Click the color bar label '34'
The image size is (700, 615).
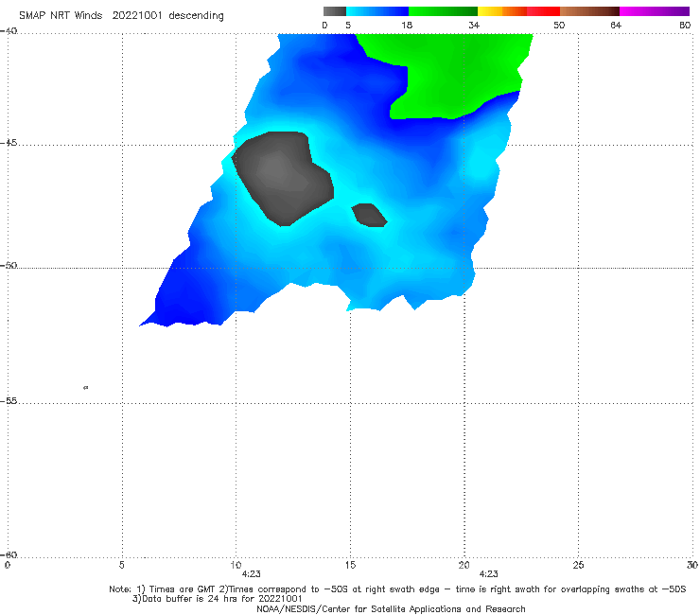[474, 25]
